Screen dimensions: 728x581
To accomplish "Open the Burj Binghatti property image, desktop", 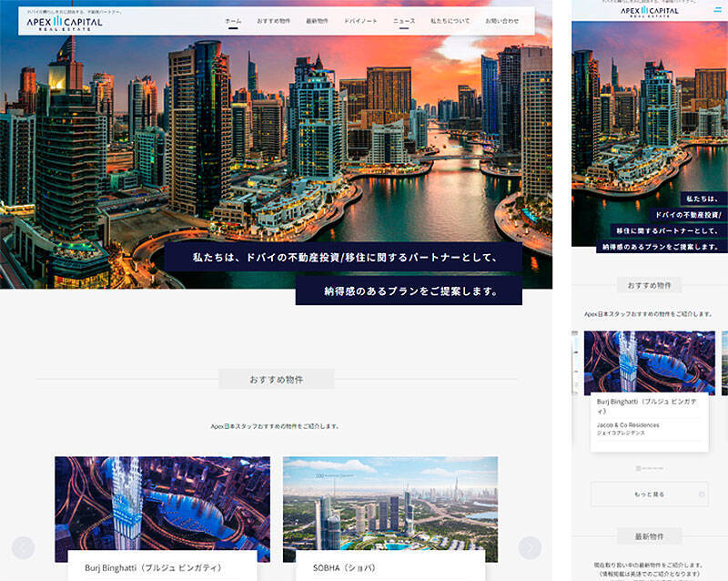I will pyautogui.click(x=163, y=504).
